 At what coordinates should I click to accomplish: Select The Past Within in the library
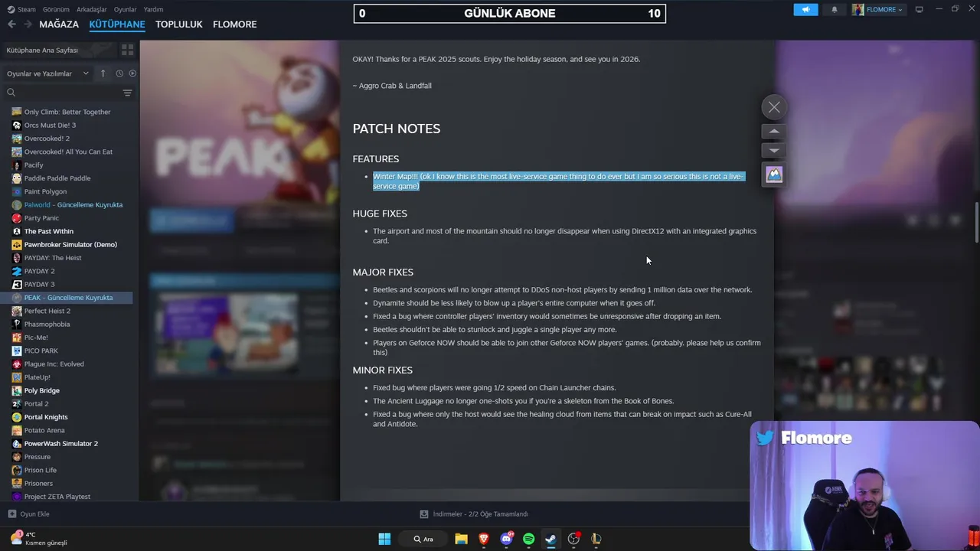point(49,231)
